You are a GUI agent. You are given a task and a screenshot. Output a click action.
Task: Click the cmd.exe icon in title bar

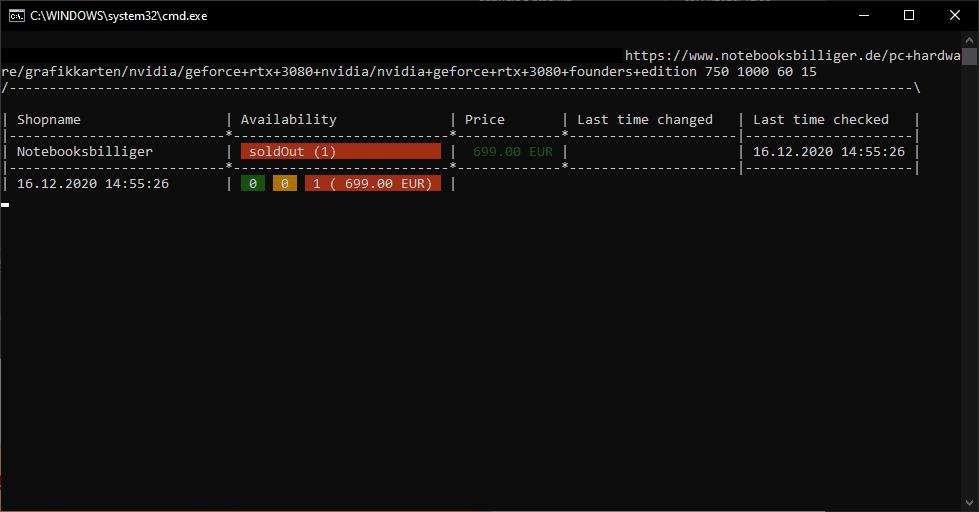pyautogui.click(x=17, y=15)
